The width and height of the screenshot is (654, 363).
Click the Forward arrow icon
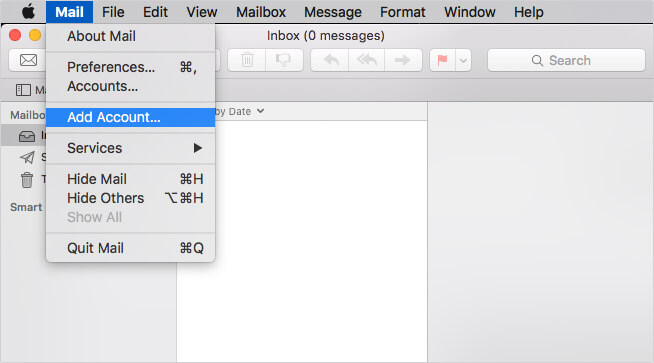[x=403, y=60]
